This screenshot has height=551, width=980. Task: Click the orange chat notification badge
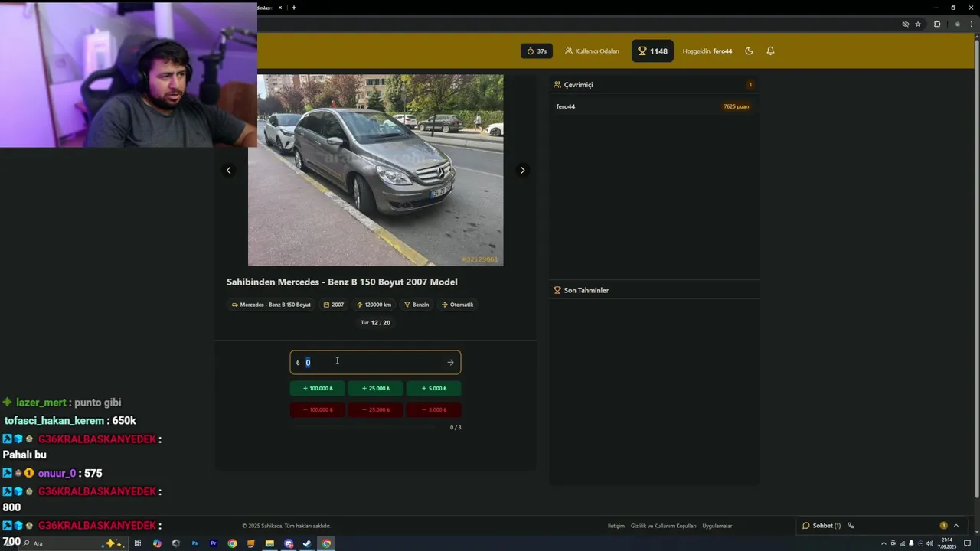point(943,526)
